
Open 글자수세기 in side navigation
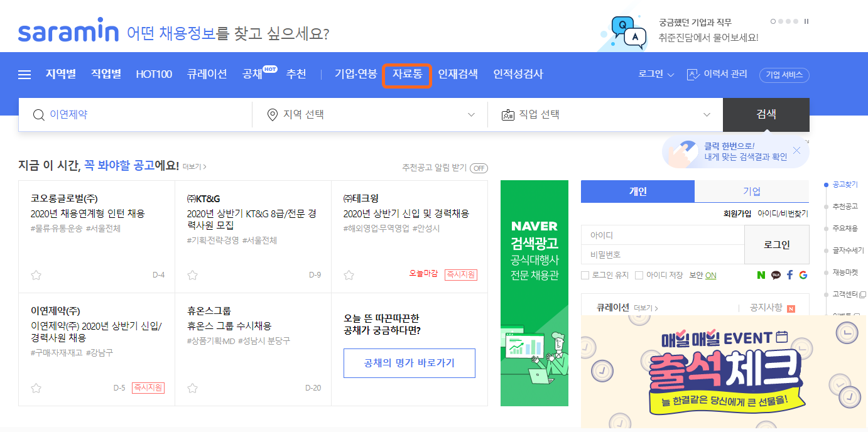tap(848, 251)
